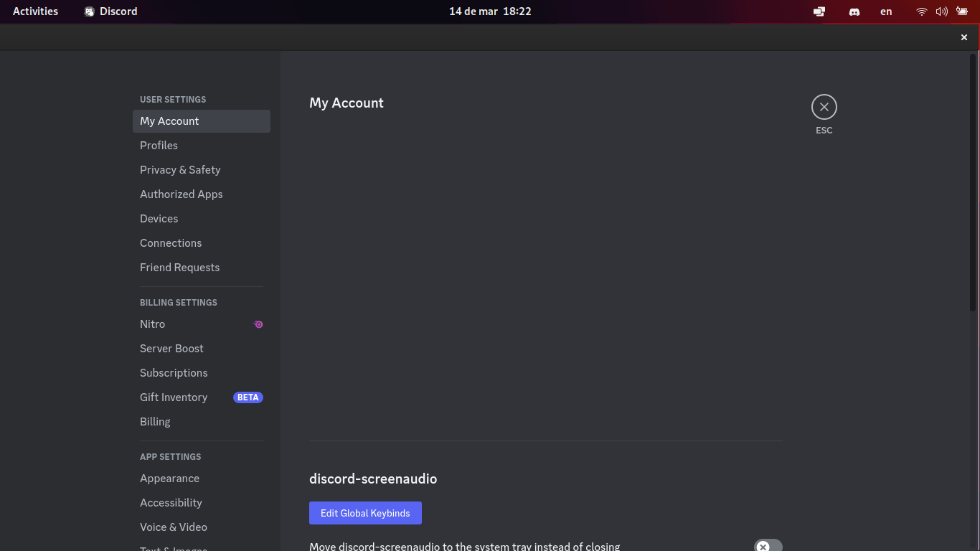Select the Devices settings page
The height and width of the screenshot is (551, 980).
pyautogui.click(x=159, y=218)
